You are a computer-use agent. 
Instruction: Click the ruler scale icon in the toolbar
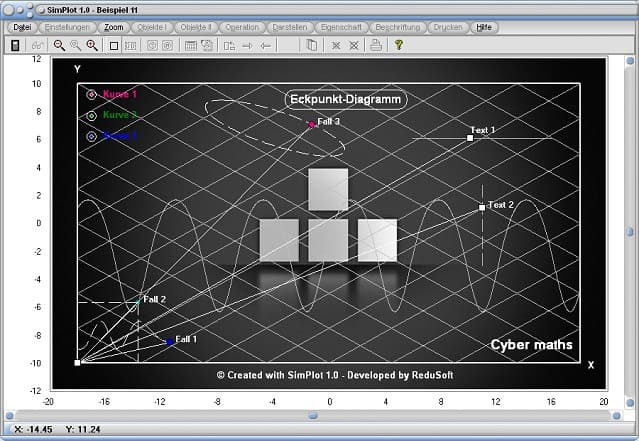pos(130,46)
